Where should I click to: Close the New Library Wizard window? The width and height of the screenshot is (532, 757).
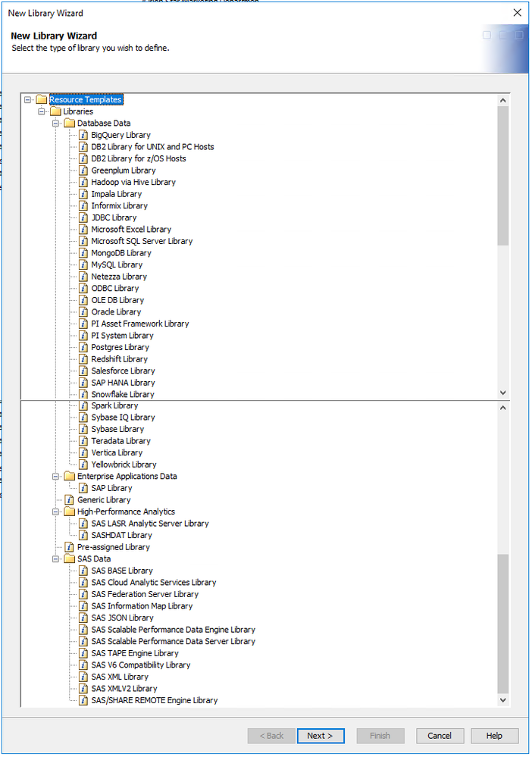[x=517, y=13]
